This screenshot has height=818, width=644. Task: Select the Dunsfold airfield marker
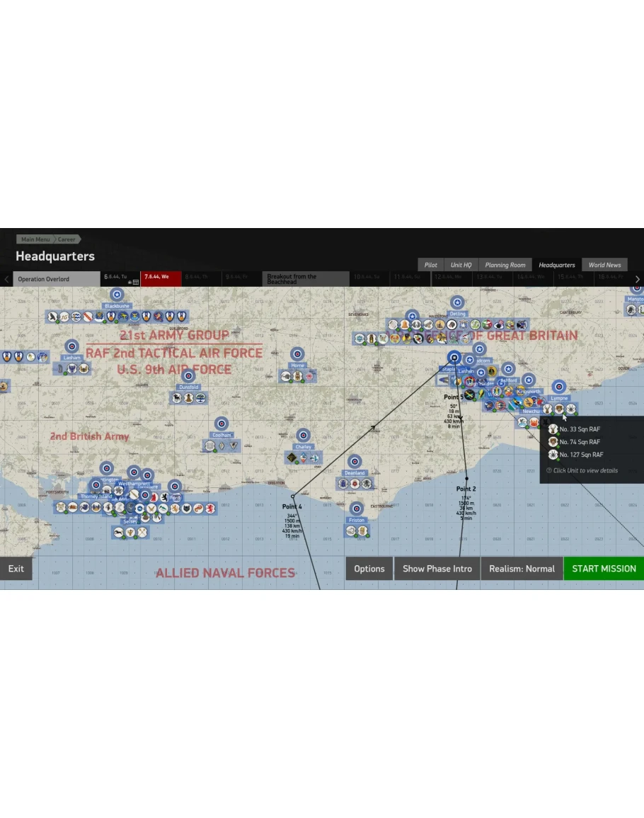click(188, 376)
